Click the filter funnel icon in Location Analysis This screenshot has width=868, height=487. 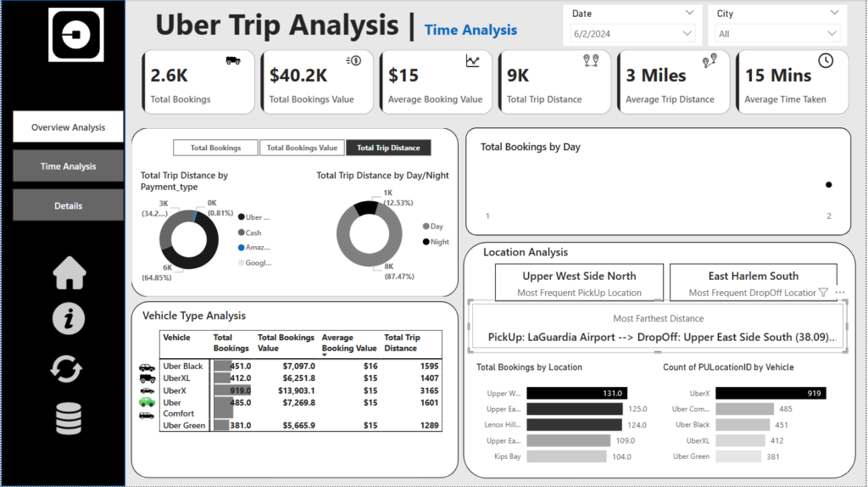point(823,292)
